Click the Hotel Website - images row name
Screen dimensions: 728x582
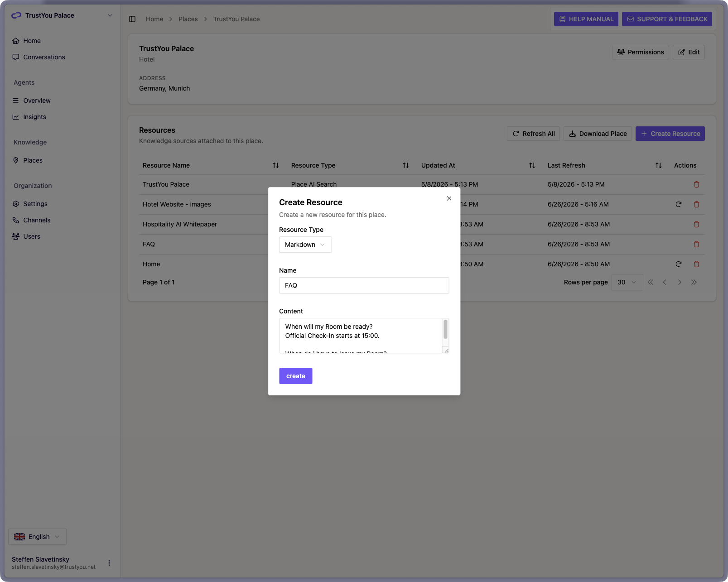(x=177, y=204)
